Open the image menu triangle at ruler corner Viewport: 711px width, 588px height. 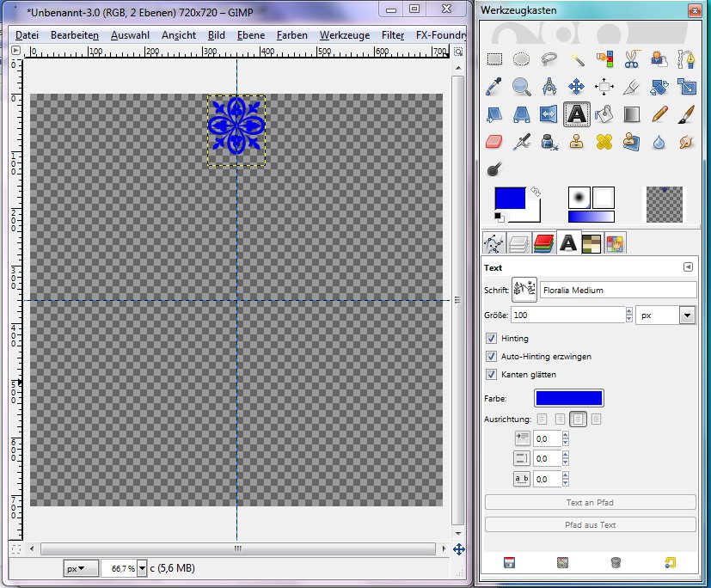[x=15, y=51]
